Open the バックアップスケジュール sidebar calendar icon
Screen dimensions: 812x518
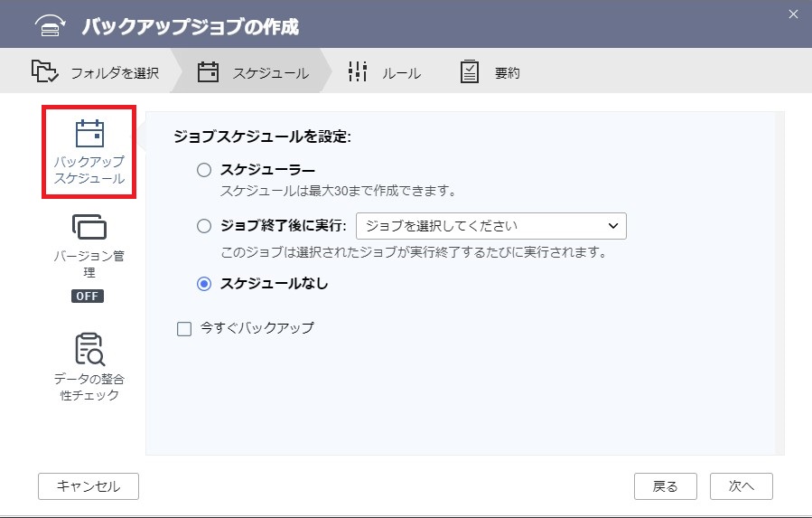point(89,133)
